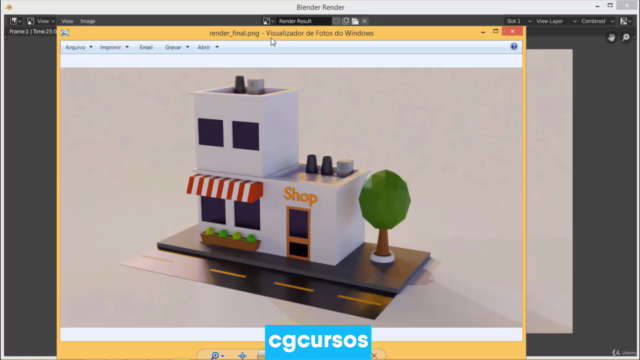Click the image browse icon beside Render Result
The height and width of the screenshot is (360, 640).
[268, 21]
